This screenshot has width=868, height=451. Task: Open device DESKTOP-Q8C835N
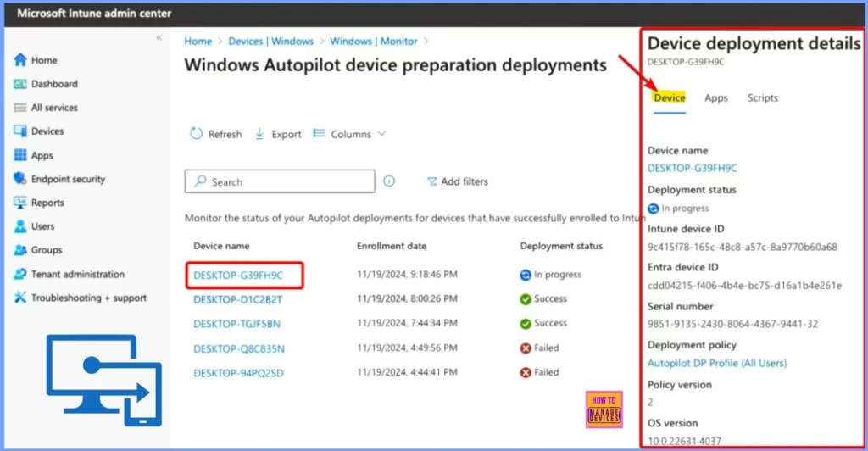[238, 348]
